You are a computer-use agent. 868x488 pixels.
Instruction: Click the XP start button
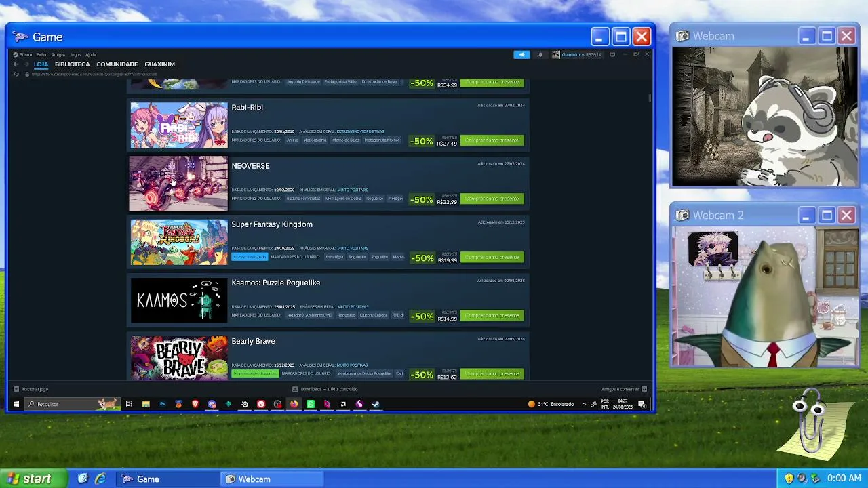(34, 479)
